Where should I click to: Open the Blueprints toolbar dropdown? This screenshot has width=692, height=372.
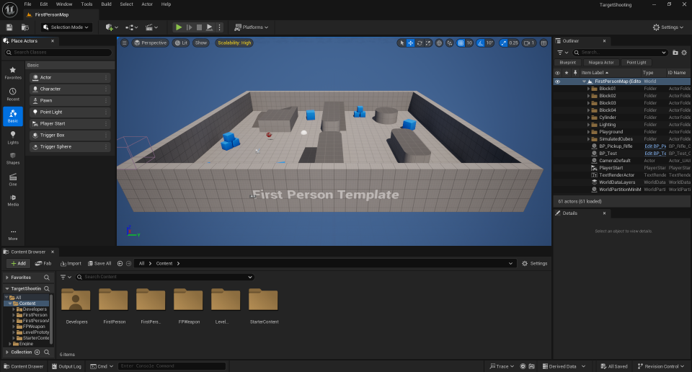click(x=132, y=27)
